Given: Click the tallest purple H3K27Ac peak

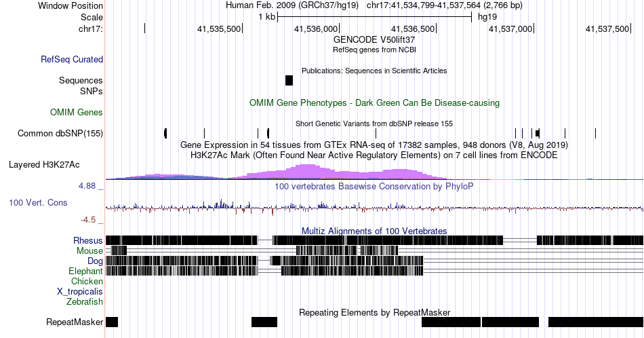Looking at the screenshot, I should point(306,172).
